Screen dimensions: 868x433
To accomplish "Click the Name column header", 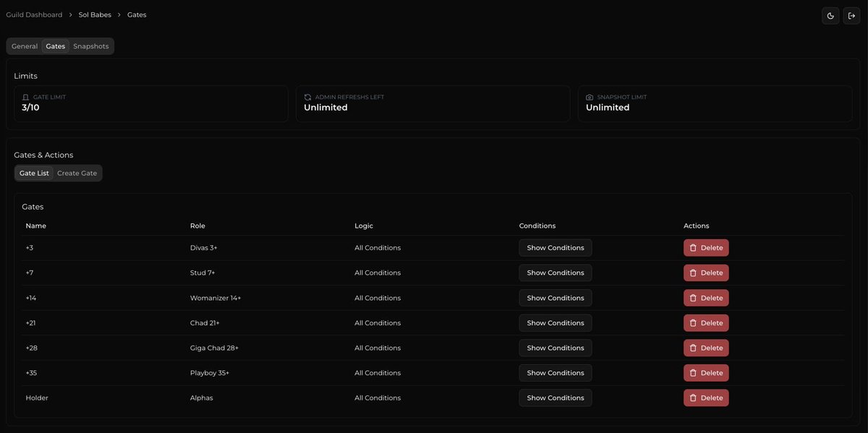I will 35,226.
